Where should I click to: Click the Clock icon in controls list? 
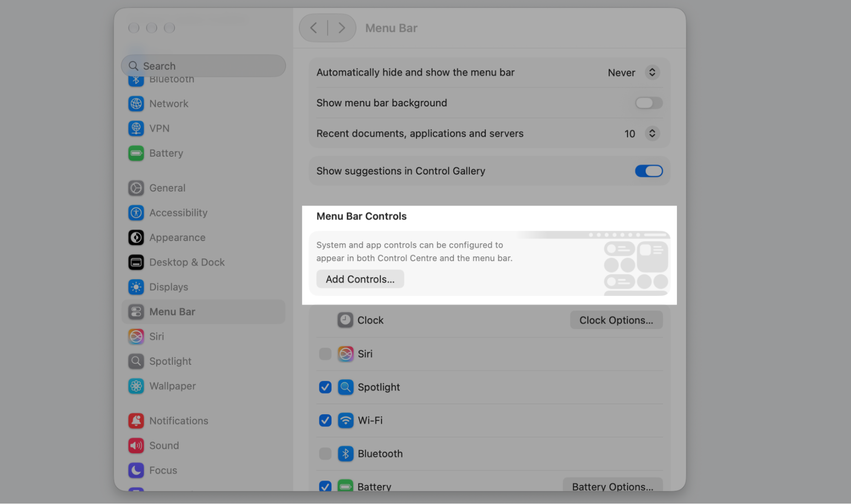[345, 320]
